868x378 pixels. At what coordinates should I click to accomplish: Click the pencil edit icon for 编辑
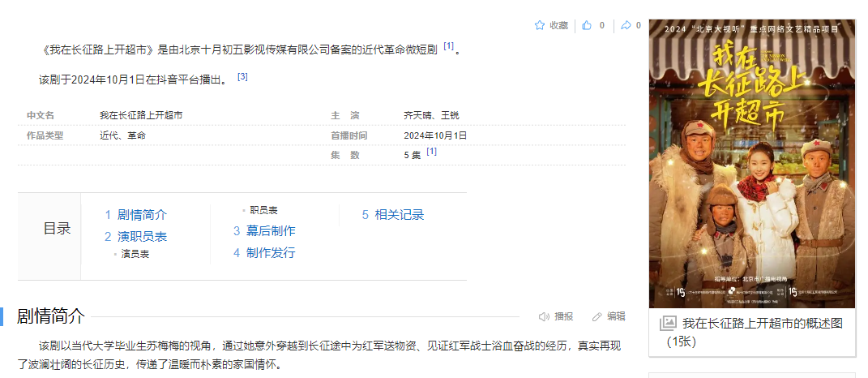(x=597, y=316)
